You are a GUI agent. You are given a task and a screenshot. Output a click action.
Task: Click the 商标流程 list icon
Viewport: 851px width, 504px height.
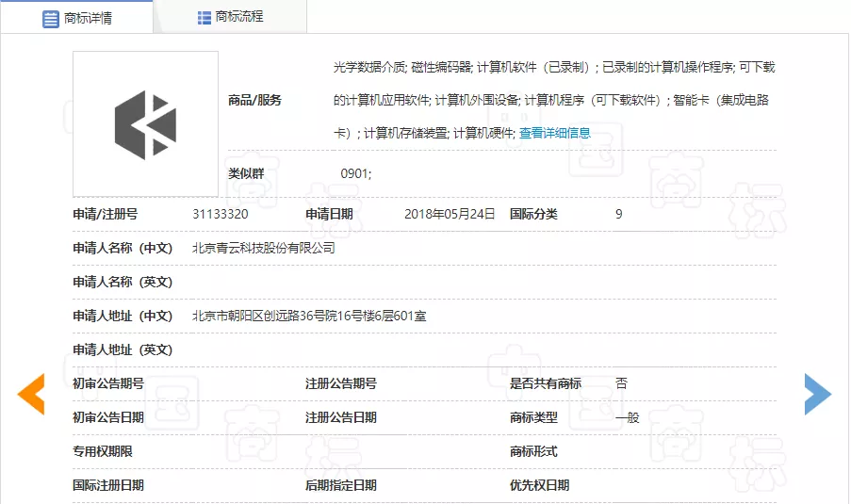click(205, 18)
